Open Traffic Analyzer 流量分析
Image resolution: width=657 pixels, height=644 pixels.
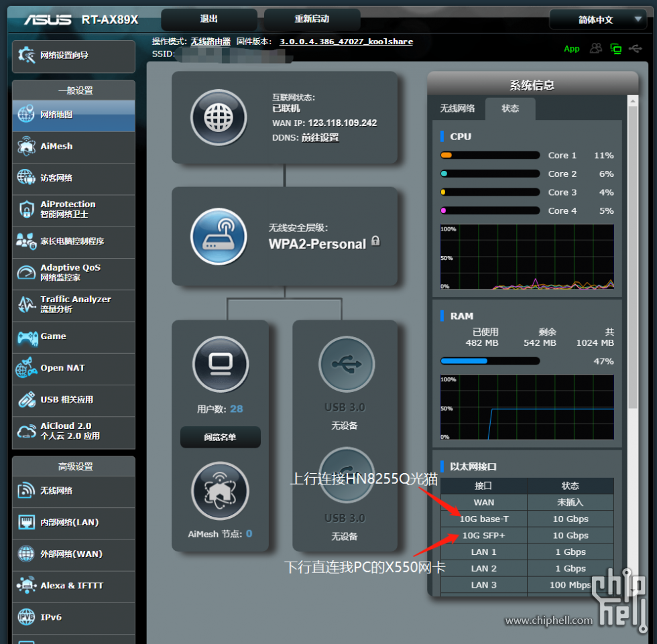pyautogui.click(x=73, y=305)
